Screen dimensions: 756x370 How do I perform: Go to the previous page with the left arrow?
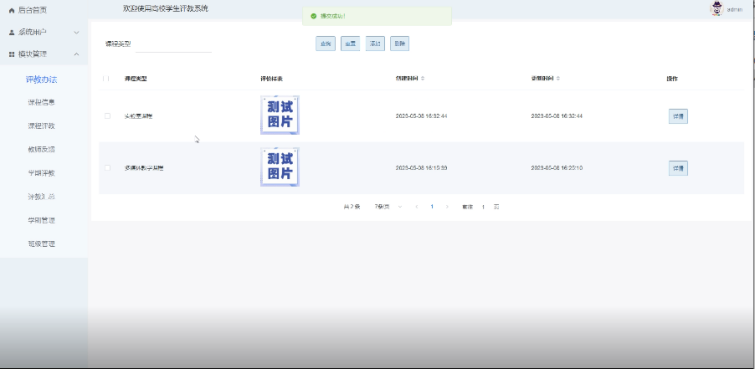click(417, 206)
